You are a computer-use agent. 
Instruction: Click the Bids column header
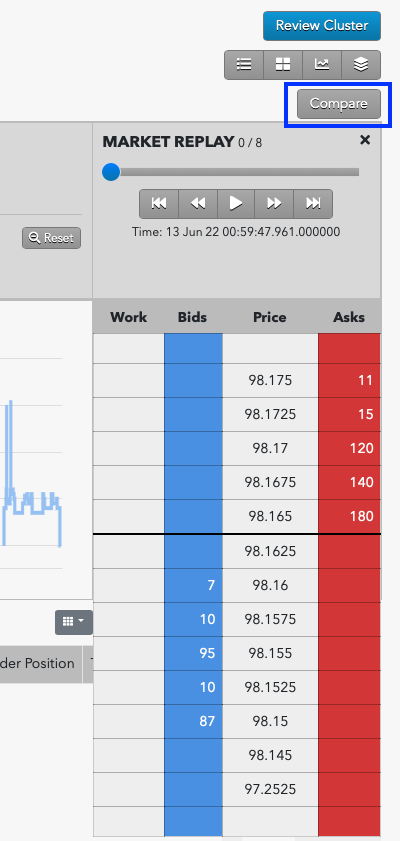[x=192, y=317]
